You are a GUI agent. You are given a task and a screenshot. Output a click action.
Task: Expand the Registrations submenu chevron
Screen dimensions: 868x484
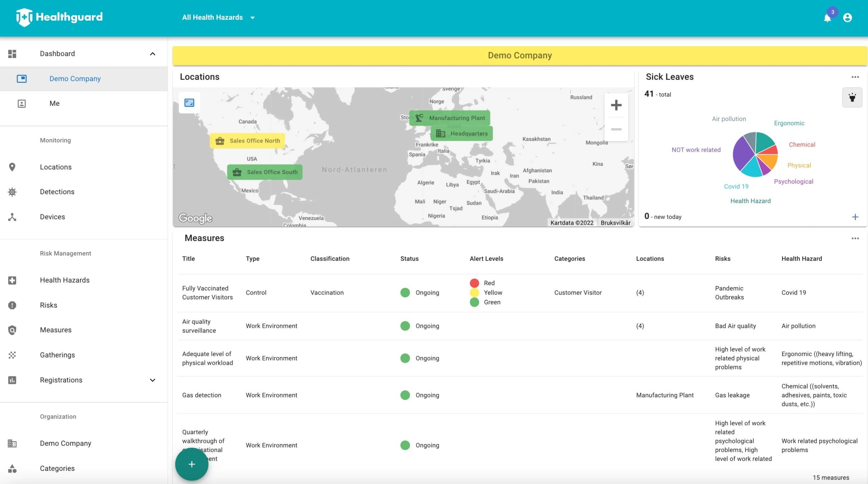153,380
